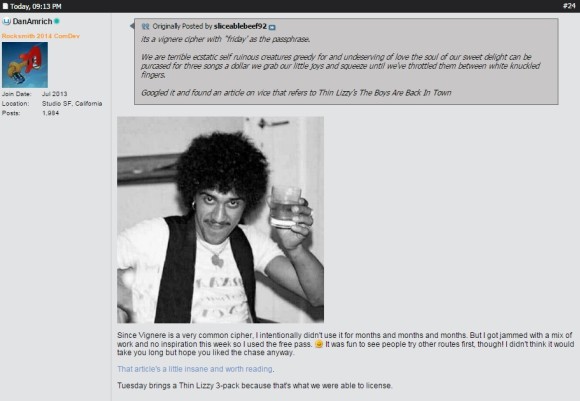
Task: Open sliceablebeef92's profile from the quote
Action: (240, 26)
